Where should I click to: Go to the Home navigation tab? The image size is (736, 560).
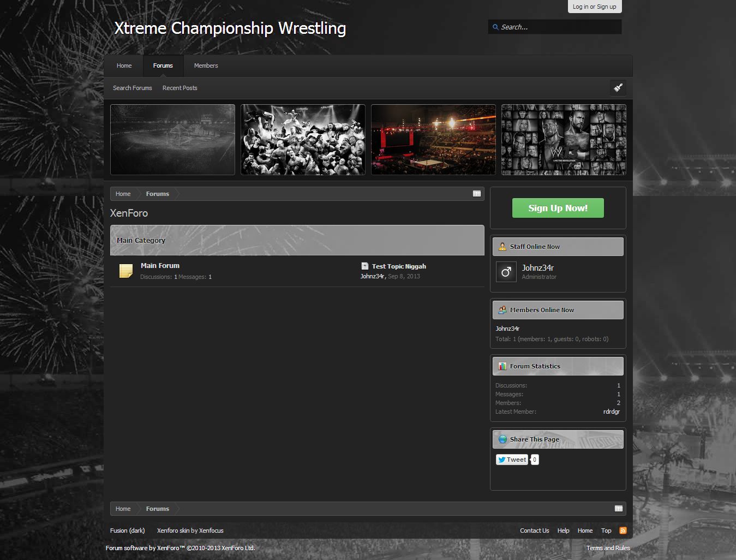click(124, 65)
